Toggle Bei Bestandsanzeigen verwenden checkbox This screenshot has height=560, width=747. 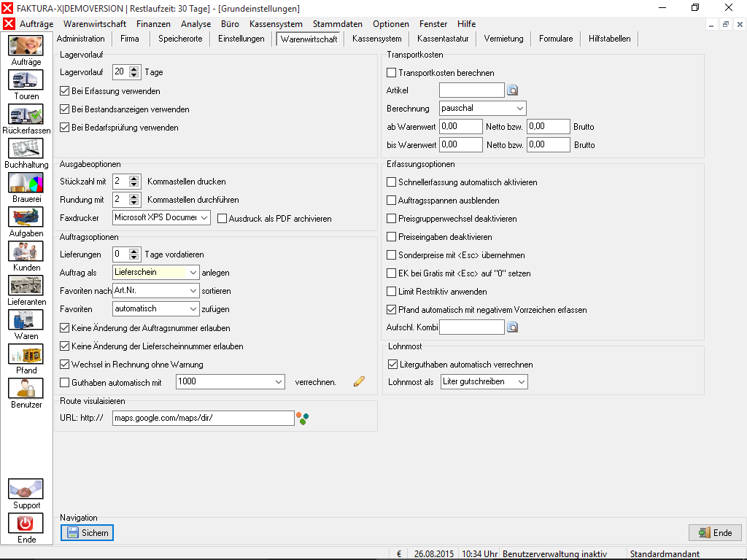[x=65, y=109]
